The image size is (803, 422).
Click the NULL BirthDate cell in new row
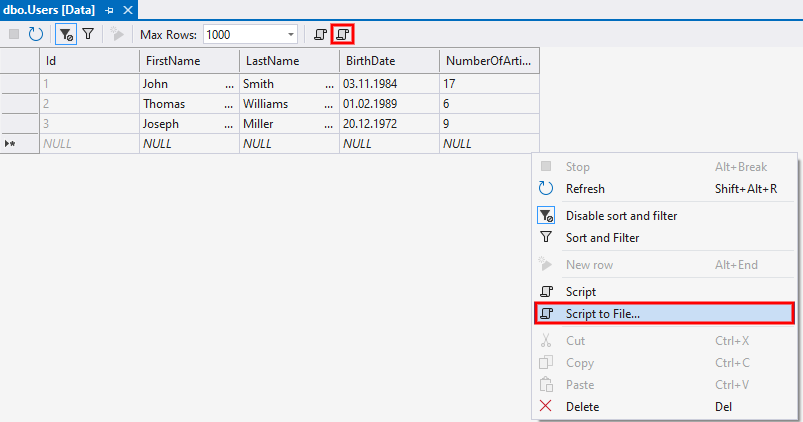[x=389, y=143]
